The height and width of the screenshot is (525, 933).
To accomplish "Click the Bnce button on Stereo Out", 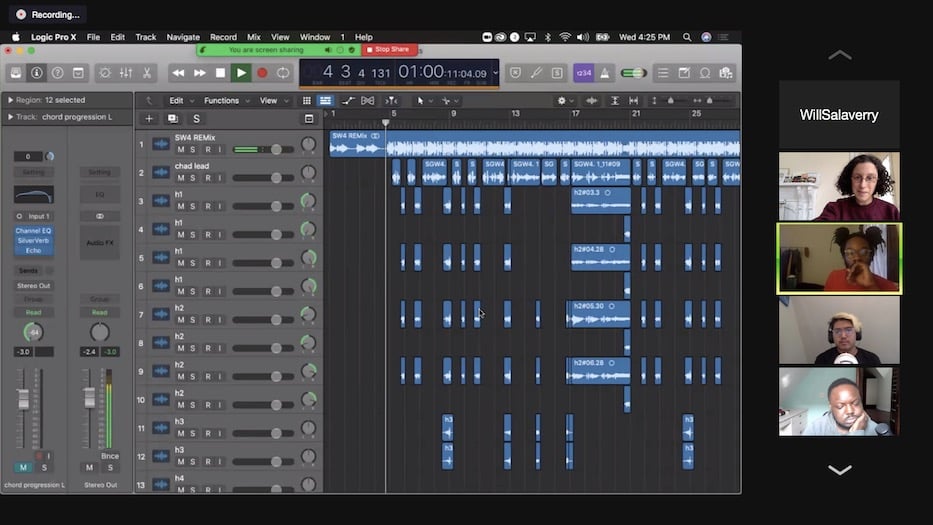I will (110, 456).
